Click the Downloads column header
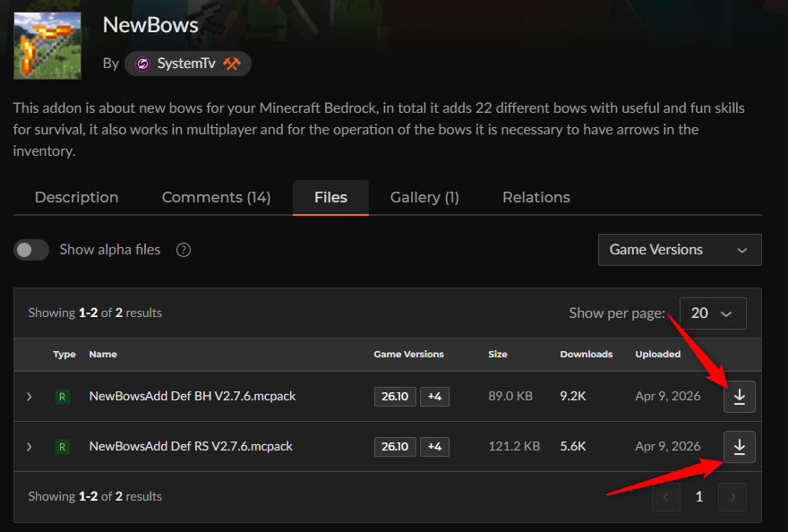The height and width of the screenshot is (532, 788). coord(586,354)
